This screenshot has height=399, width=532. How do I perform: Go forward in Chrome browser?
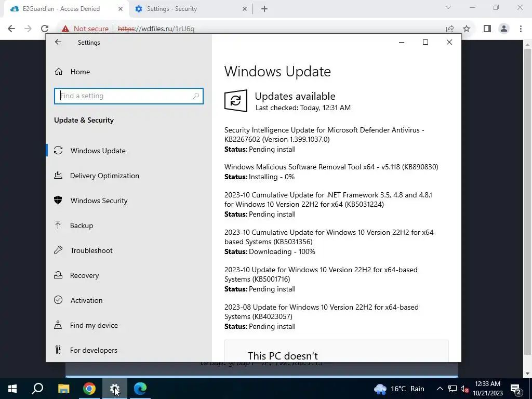click(28, 29)
